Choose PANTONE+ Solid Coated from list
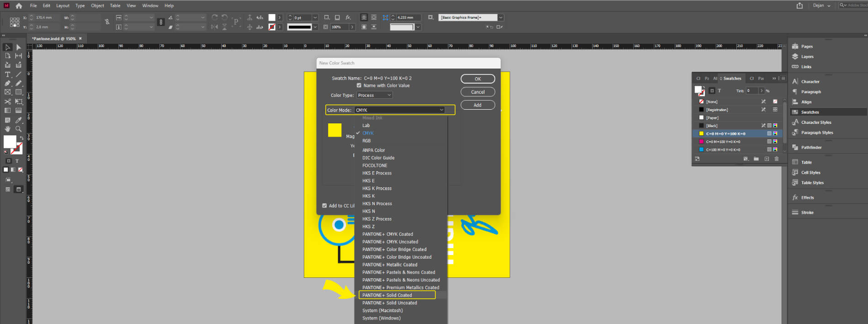 387,295
